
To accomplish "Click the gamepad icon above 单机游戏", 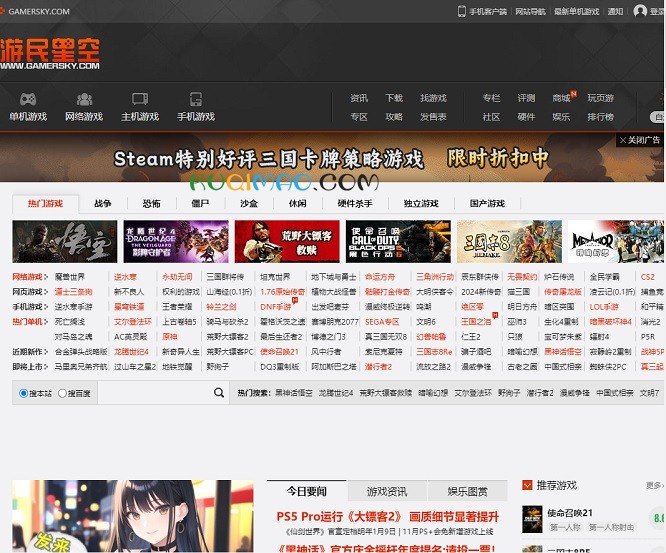I will pyautogui.click(x=28, y=99).
